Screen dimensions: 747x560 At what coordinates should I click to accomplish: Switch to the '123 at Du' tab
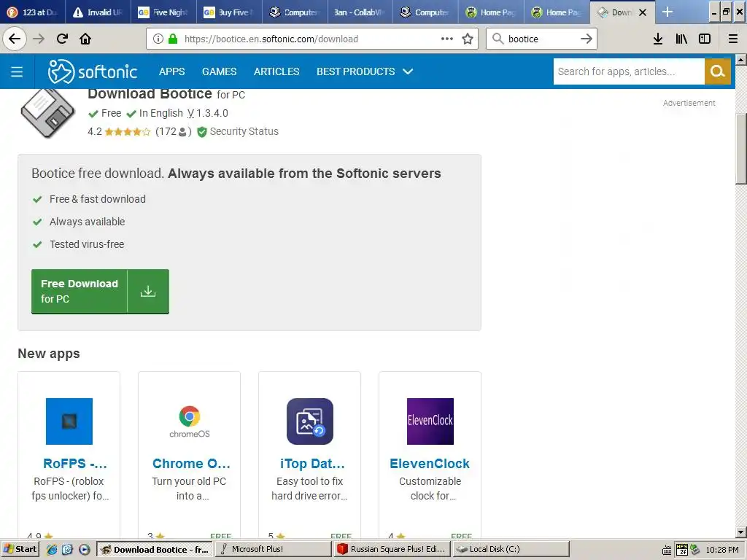coord(32,12)
